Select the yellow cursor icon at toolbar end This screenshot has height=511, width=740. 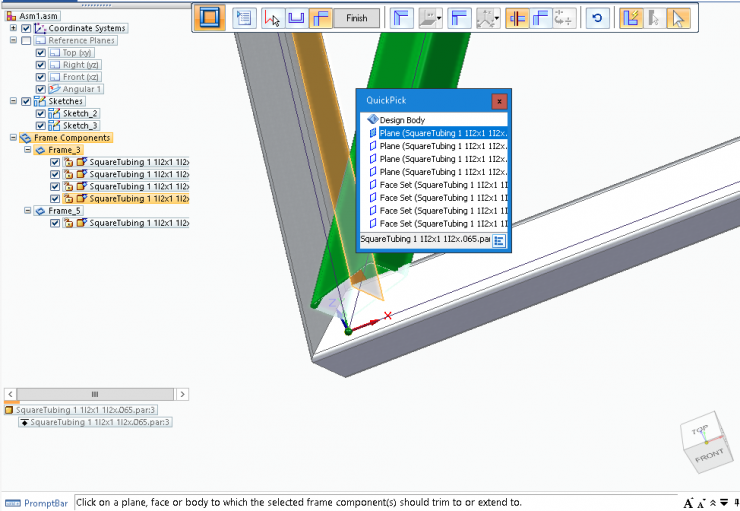pos(679,17)
